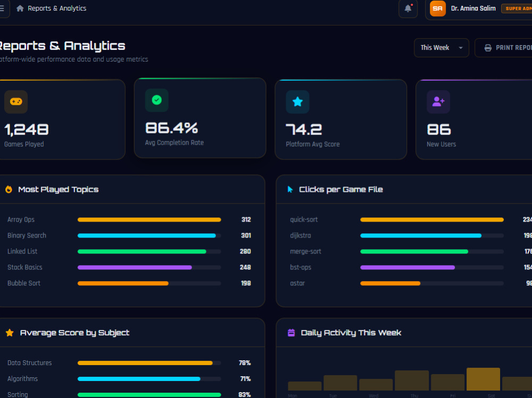Image resolution: width=532 pixels, height=398 pixels.
Task: Open the This Week period dropdown
Action: coord(442,48)
